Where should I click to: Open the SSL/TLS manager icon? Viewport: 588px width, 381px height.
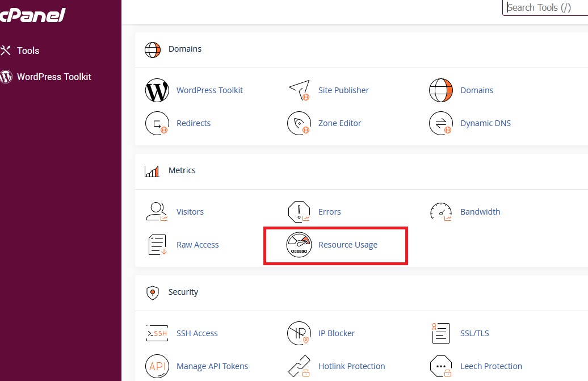point(440,333)
